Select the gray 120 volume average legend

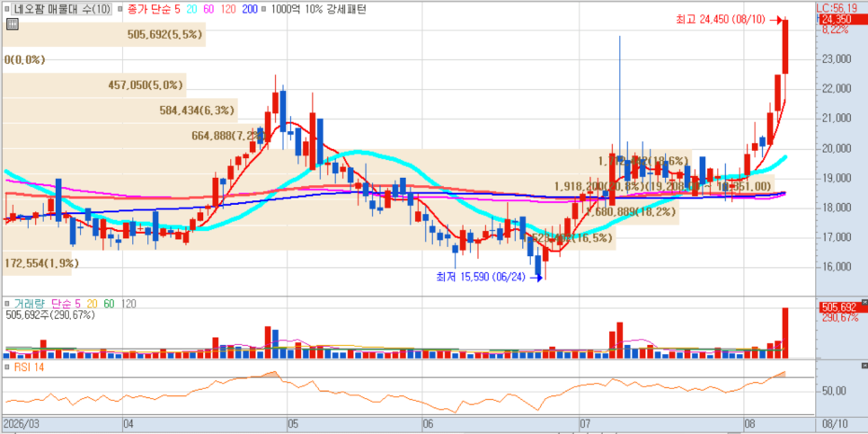(x=129, y=304)
